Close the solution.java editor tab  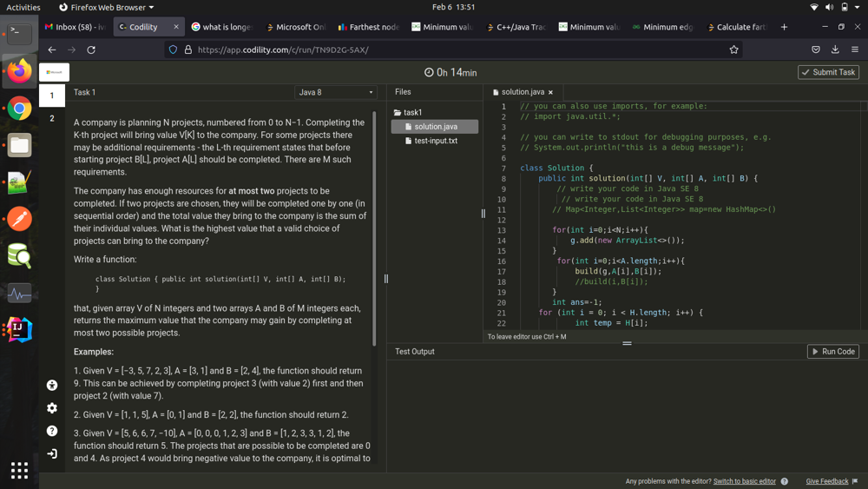click(x=550, y=92)
